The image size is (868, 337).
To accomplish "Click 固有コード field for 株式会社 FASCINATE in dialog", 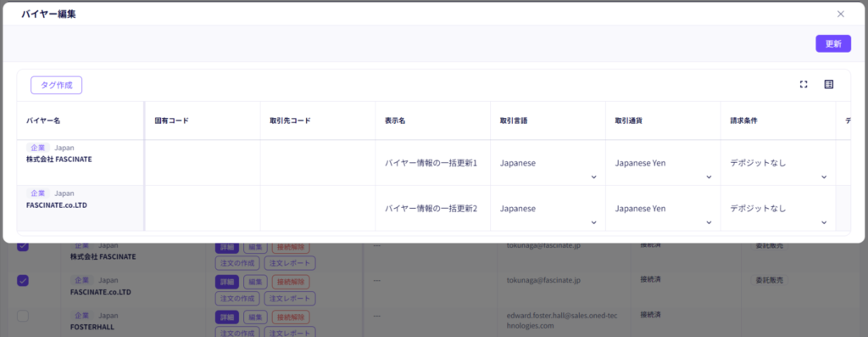I will point(203,163).
